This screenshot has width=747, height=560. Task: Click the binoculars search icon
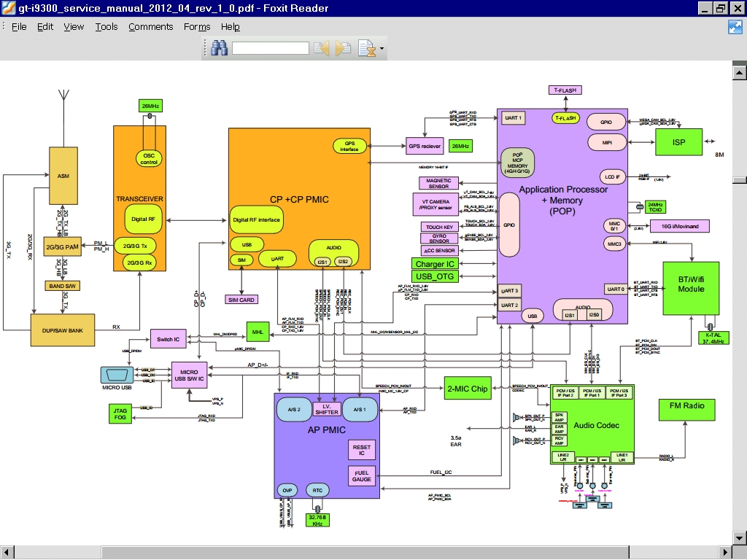coord(219,48)
